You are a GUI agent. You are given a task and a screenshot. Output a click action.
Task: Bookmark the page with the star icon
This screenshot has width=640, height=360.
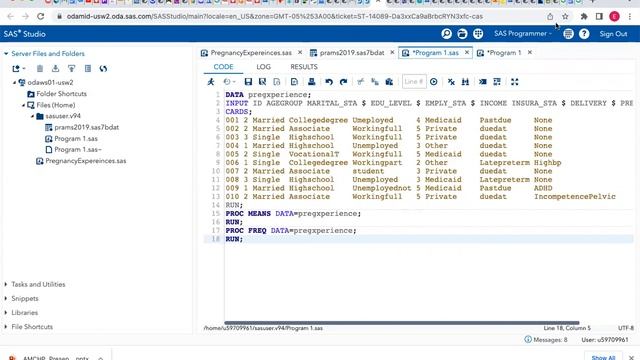pyautogui.click(x=565, y=16)
